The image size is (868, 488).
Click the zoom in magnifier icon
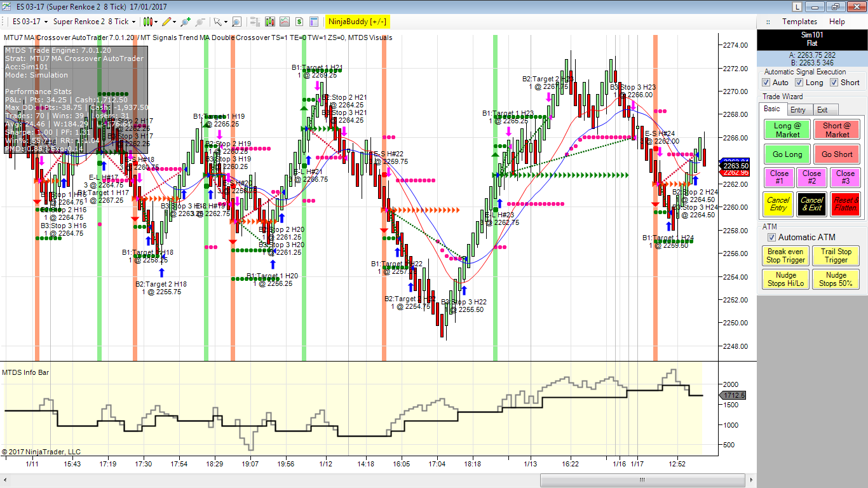185,22
